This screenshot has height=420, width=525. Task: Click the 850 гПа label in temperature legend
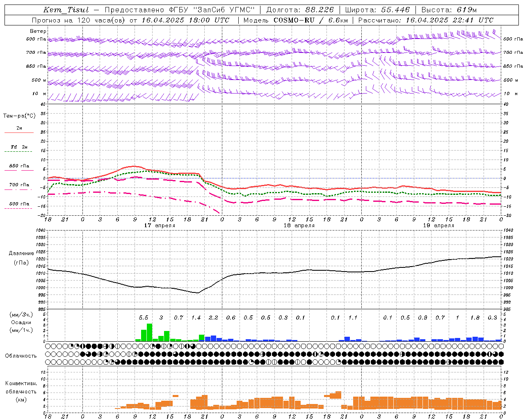pyautogui.click(x=19, y=166)
